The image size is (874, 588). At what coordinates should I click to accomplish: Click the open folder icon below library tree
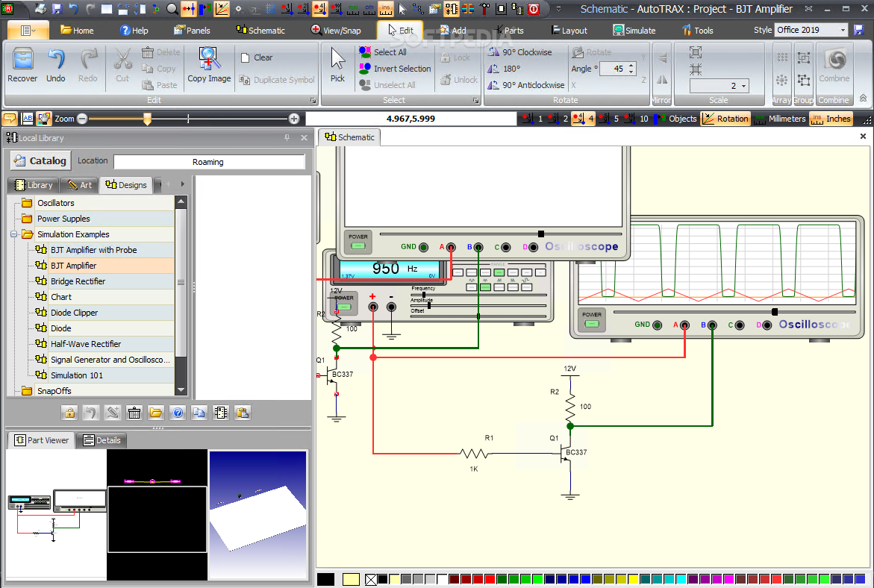pos(156,413)
